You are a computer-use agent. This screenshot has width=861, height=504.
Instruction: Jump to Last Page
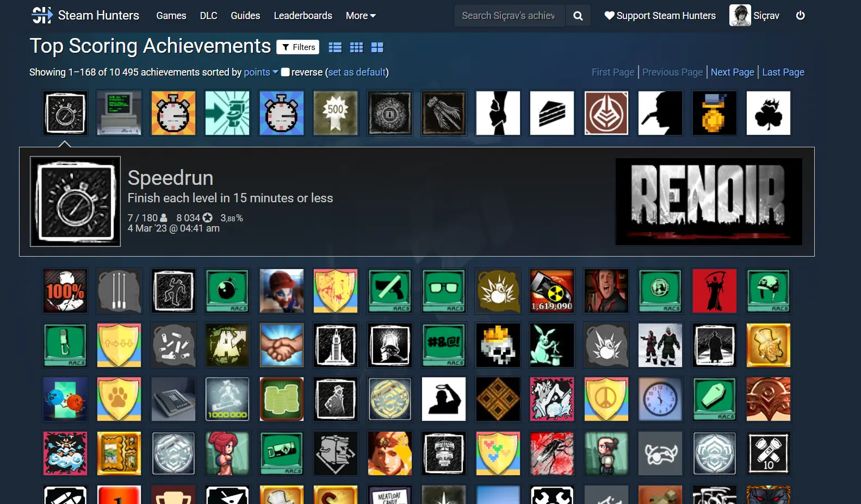click(783, 72)
